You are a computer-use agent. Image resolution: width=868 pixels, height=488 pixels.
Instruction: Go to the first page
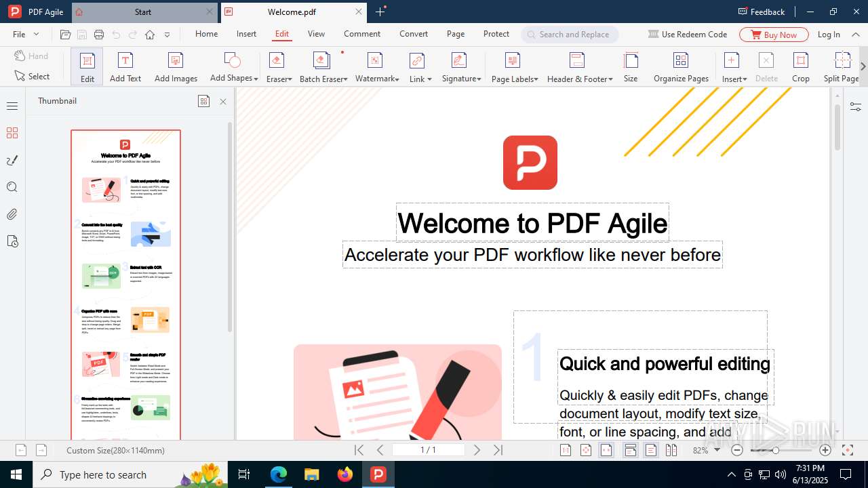[359, 450]
